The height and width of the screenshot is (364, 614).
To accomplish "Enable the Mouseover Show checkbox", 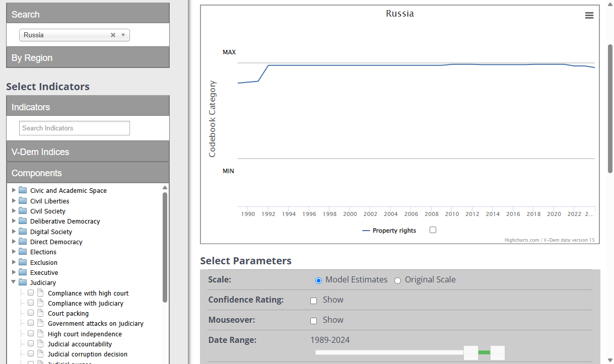I will (313, 321).
